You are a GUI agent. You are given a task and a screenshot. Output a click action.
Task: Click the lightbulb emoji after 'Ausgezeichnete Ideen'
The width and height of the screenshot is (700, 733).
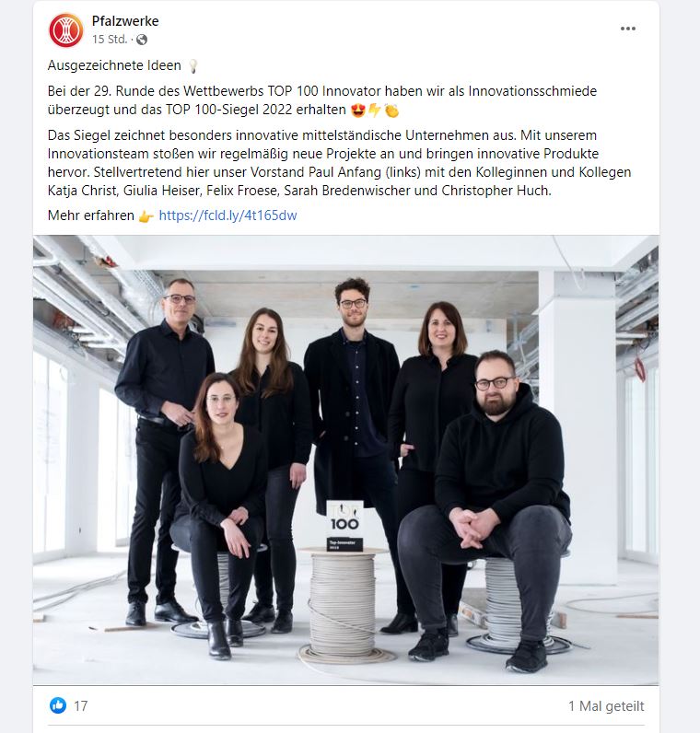click(x=192, y=66)
